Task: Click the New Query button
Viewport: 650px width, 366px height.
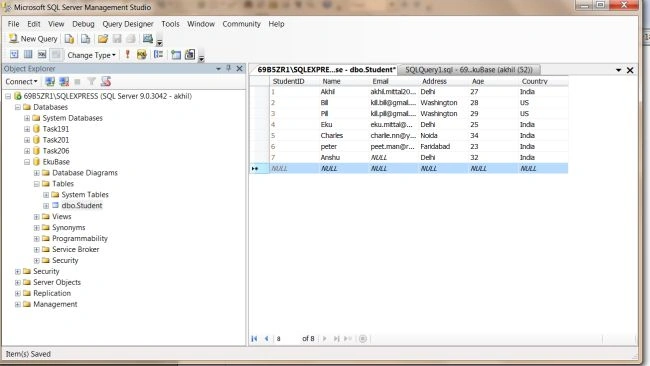Action: [x=33, y=39]
